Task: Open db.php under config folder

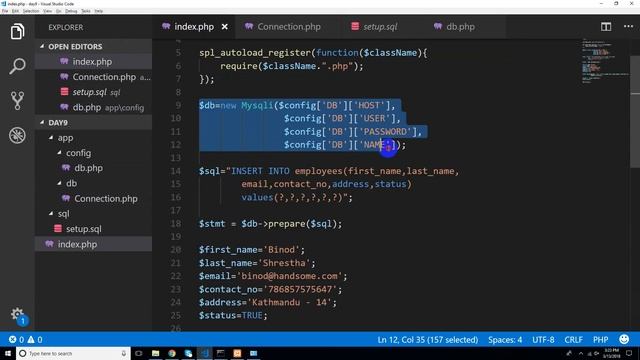Action: click(93, 168)
